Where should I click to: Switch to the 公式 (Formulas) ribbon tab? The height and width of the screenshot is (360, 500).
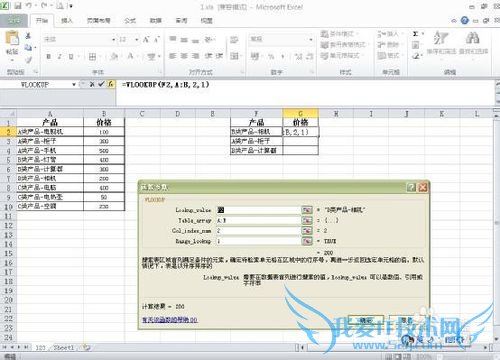pos(130,21)
